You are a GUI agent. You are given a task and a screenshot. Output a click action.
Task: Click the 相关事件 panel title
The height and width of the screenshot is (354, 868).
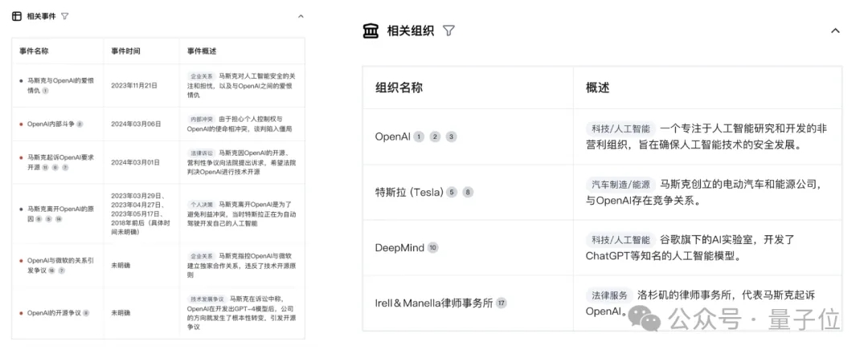coord(42,16)
